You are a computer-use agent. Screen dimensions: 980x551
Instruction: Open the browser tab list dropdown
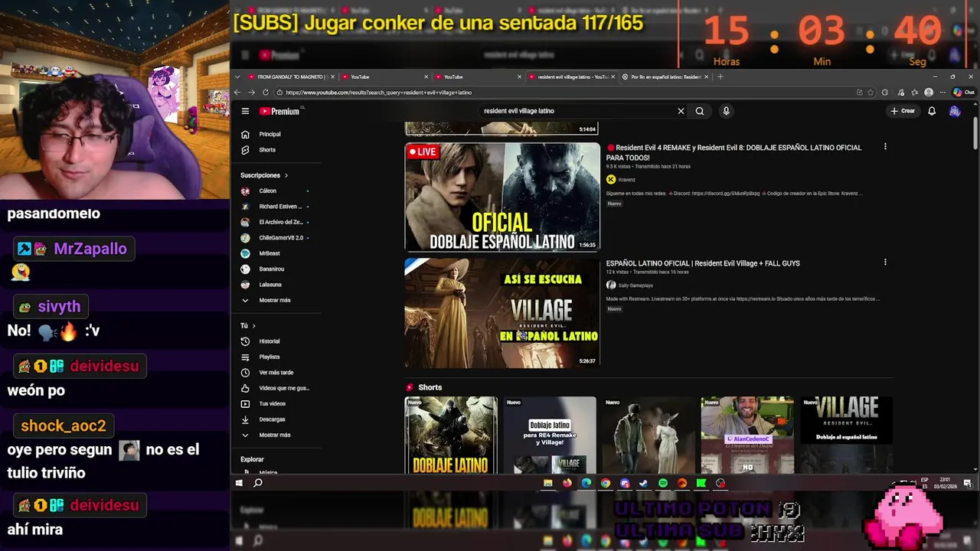click(x=238, y=77)
